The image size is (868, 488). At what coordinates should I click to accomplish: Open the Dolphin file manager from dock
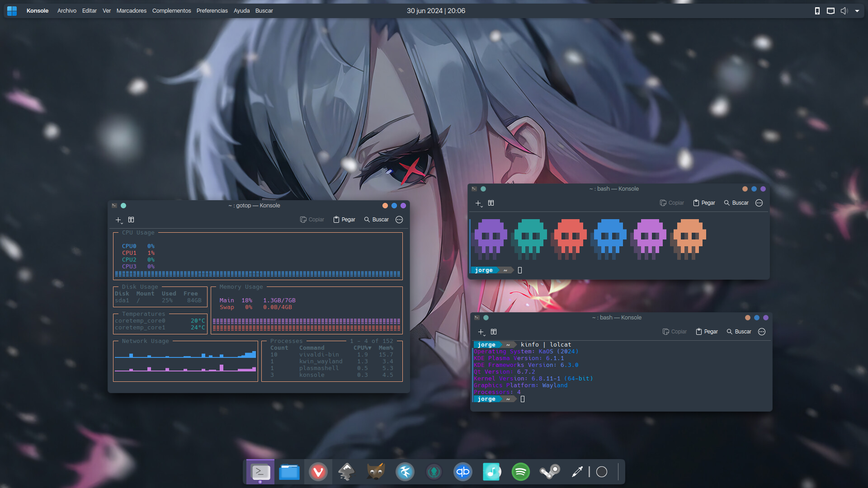point(289,472)
